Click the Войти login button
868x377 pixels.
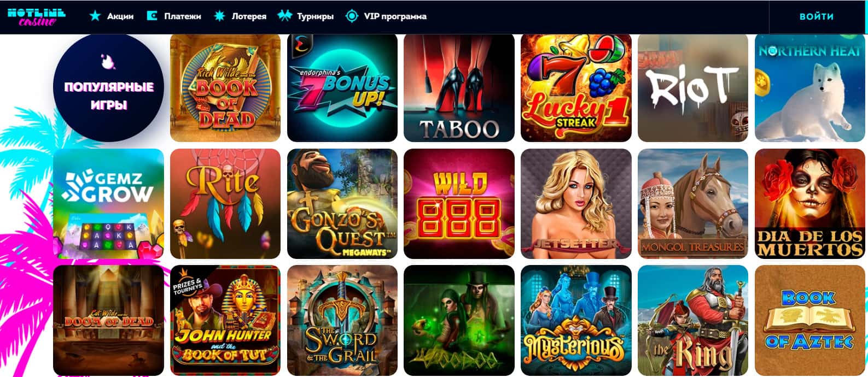point(817,16)
